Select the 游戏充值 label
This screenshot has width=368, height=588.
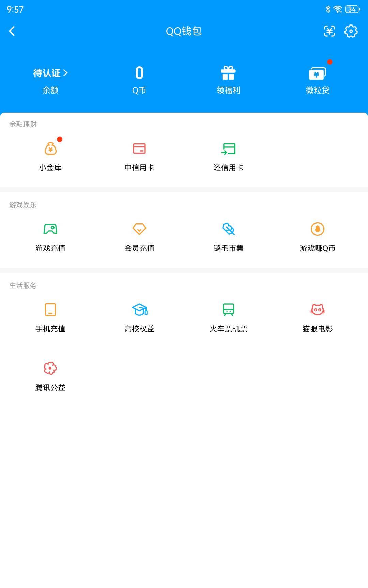tap(50, 248)
